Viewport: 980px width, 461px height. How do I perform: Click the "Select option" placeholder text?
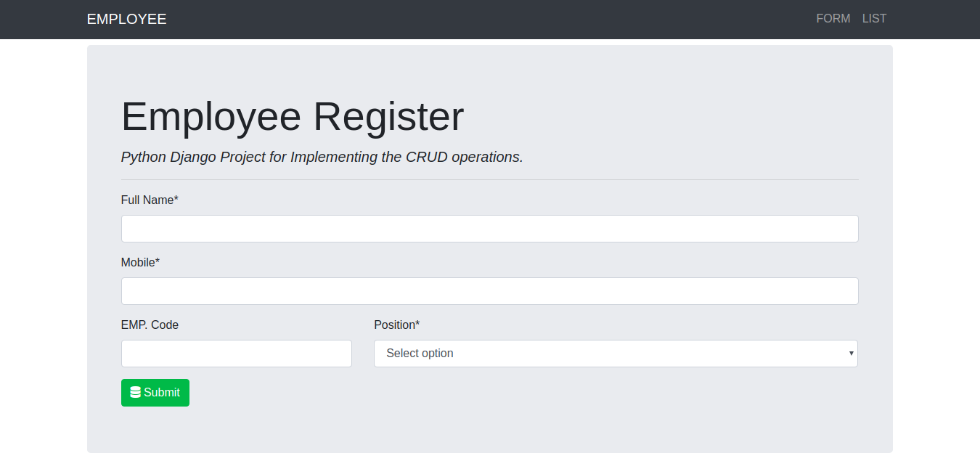coord(420,354)
